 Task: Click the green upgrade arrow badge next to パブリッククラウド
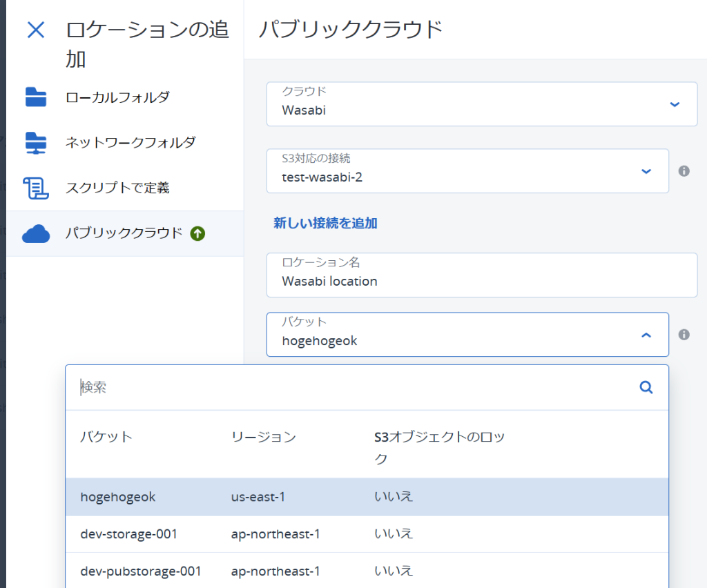(197, 233)
